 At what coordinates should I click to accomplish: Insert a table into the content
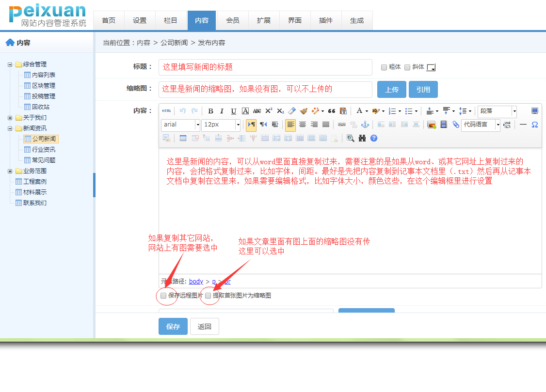pos(183,138)
